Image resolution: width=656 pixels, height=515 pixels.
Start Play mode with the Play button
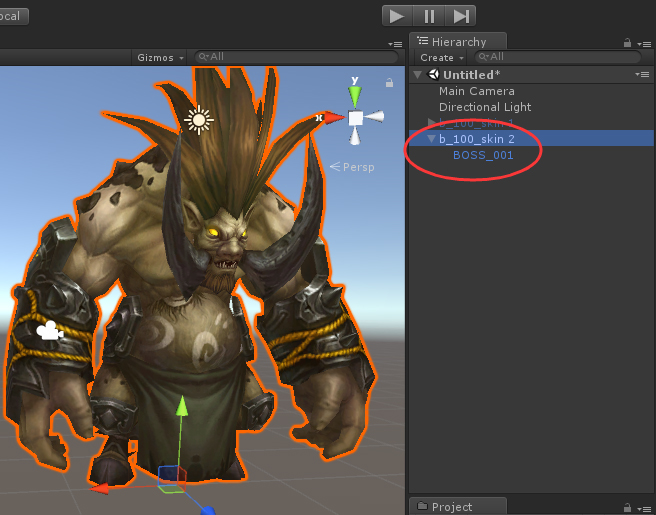point(397,16)
